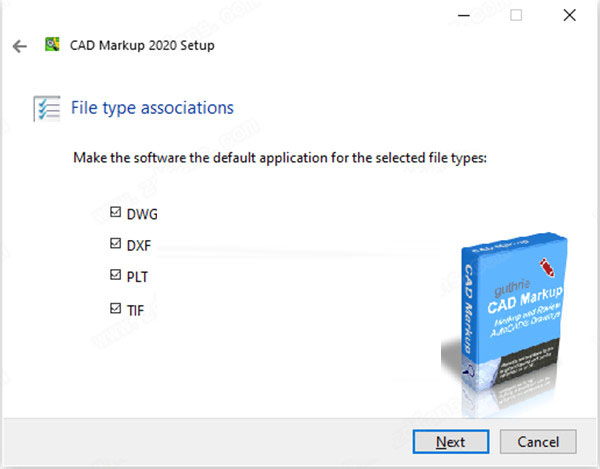Click the 'Make the software the default application' text
The image size is (600, 469).
(280, 158)
